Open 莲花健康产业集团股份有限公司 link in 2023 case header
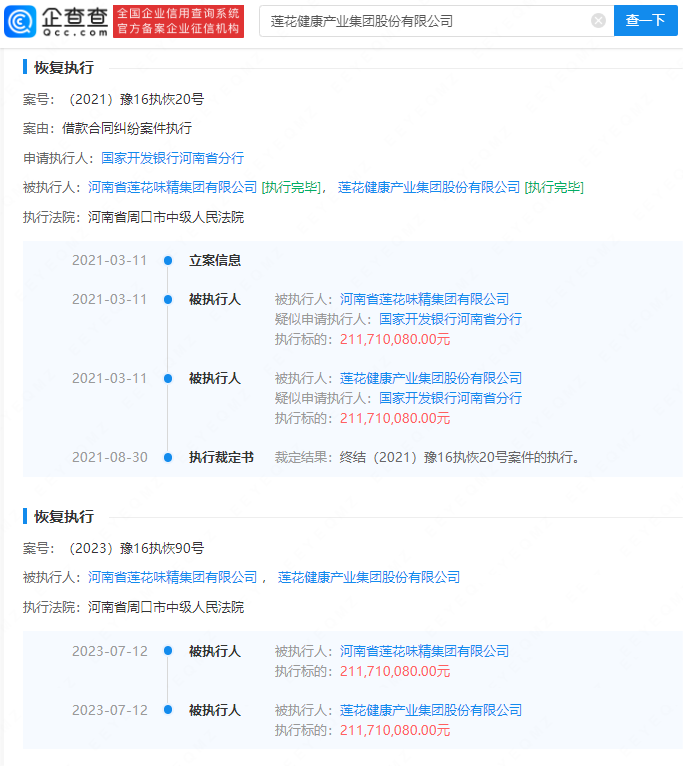Image resolution: width=683 pixels, height=766 pixels. pos(369,578)
